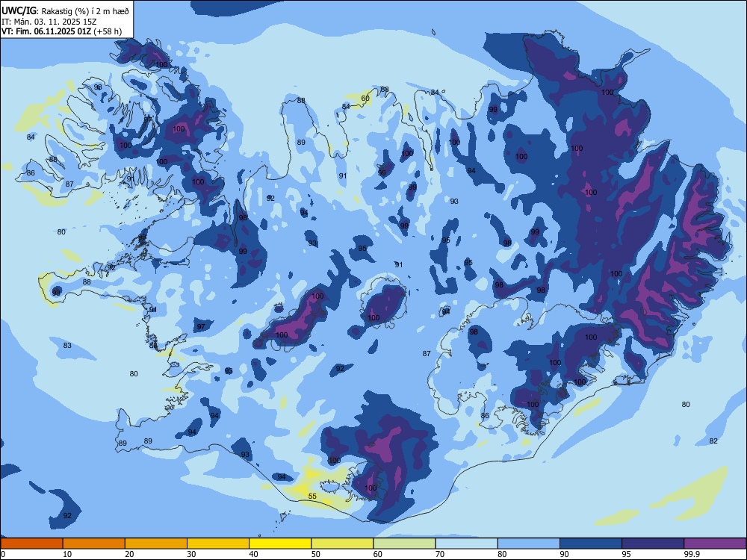The image size is (747, 560).
Task: Pick the 20–30 amber legend swatch
Action: [x=156, y=544]
